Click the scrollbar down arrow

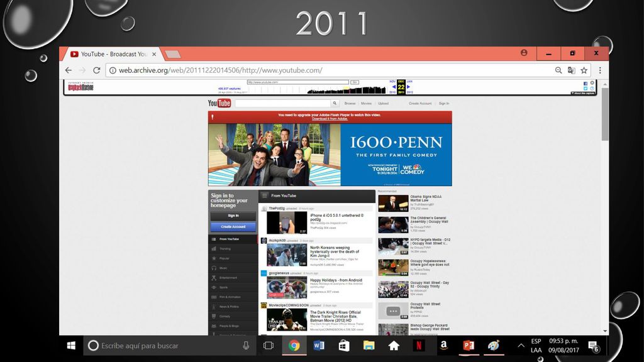[604, 331]
